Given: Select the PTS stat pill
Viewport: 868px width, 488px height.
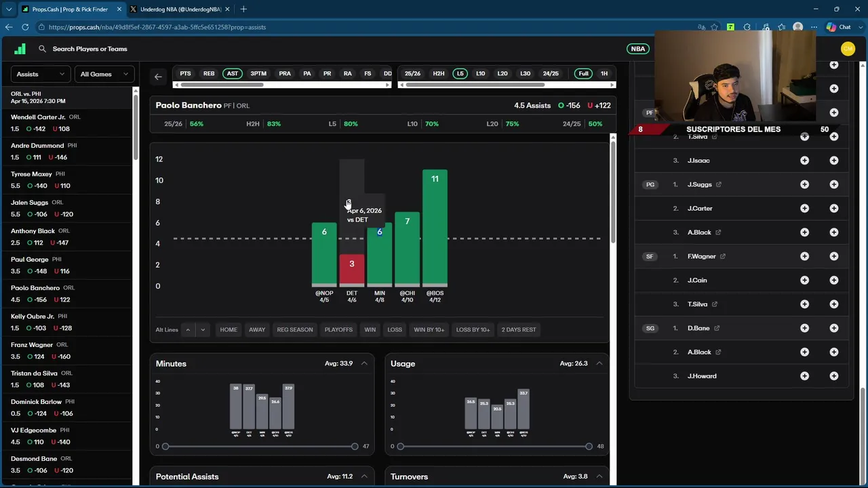Looking at the screenshot, I should [x=185, y=73].
